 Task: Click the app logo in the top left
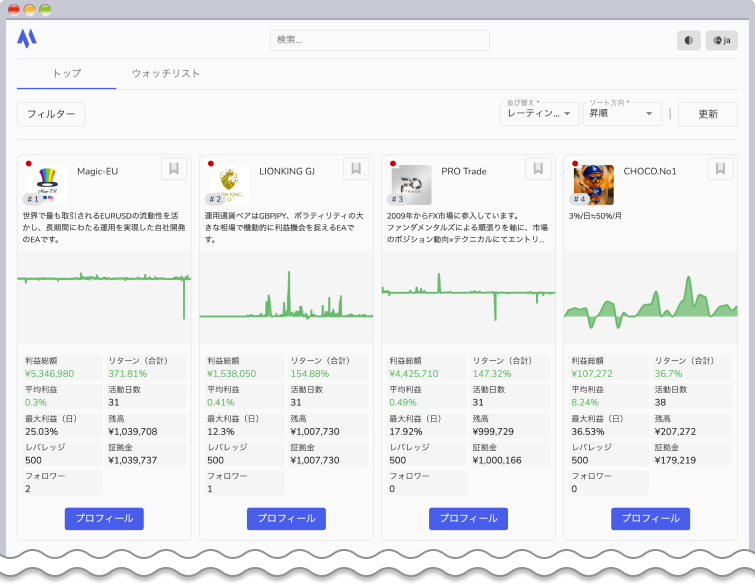26,39
